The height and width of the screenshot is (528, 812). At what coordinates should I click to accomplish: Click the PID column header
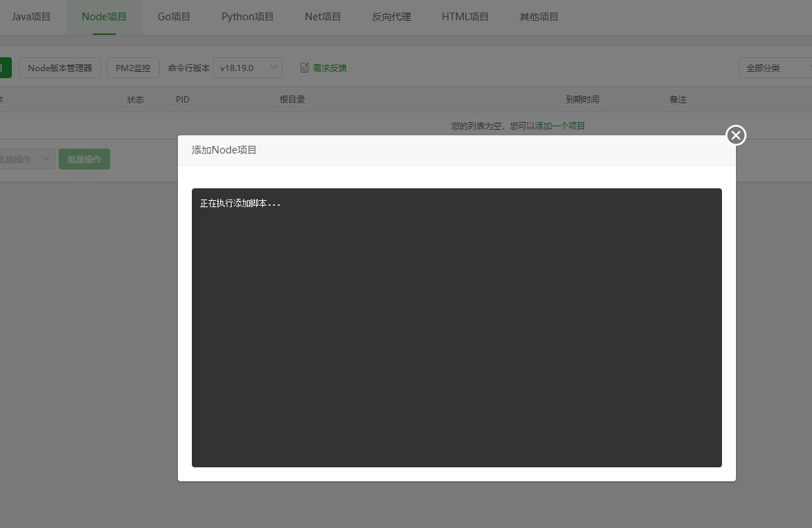coord(183,99)
